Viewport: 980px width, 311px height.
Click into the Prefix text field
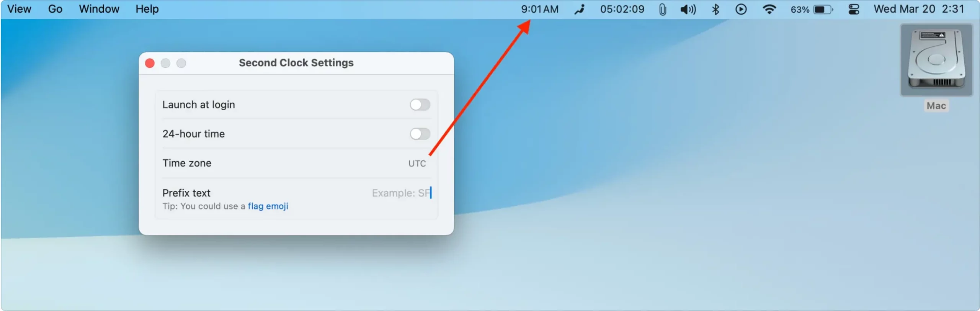(402, 193)
